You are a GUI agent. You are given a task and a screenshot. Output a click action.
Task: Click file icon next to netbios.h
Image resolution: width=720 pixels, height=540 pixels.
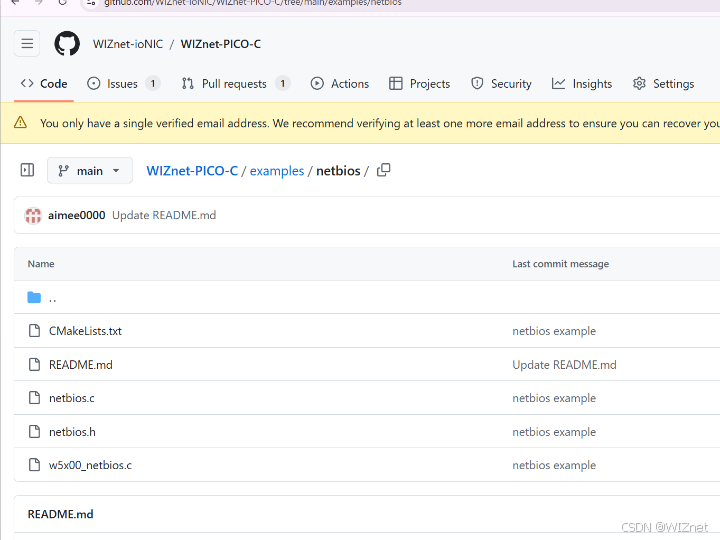(x=34, y=432)
